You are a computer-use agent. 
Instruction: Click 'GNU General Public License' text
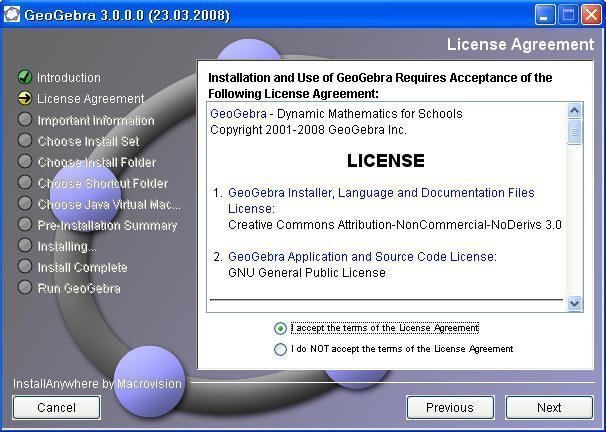click(307, 273)
